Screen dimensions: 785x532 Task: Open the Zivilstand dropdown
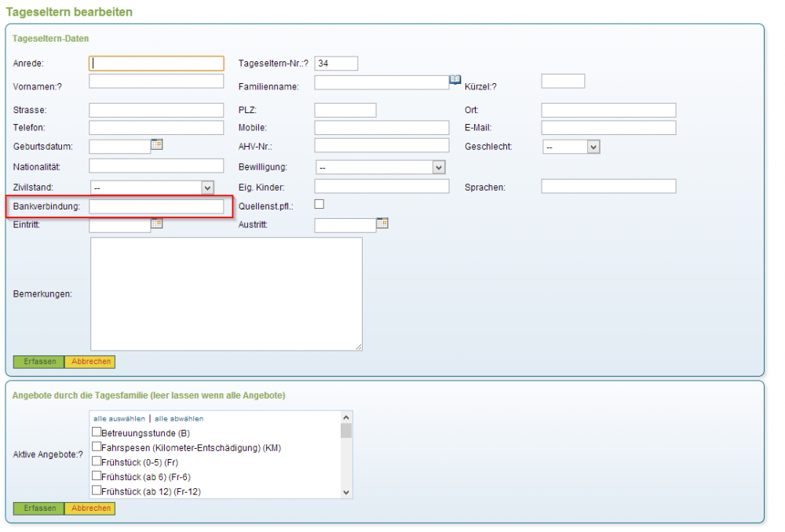207,188
